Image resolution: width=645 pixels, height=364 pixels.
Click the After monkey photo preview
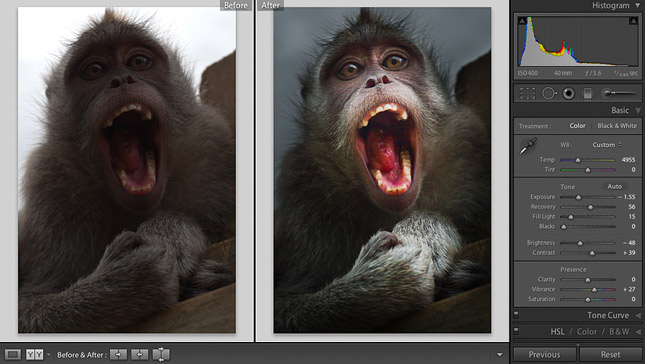(x=382, y=170)
